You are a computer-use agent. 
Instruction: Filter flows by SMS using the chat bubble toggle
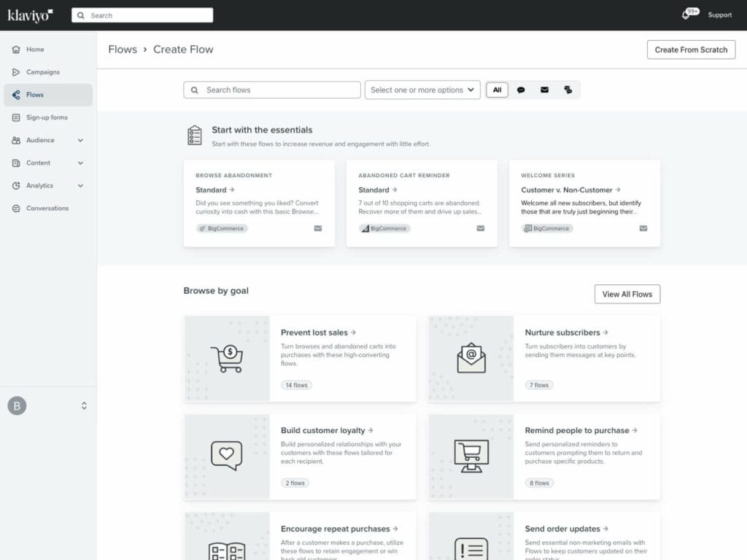pos(521,90)
